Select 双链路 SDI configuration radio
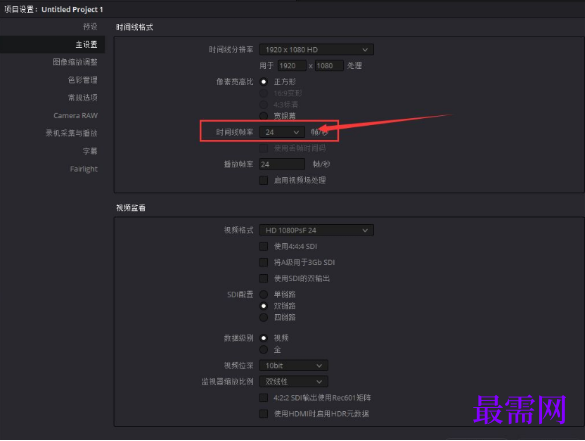 tap(264, 306)
